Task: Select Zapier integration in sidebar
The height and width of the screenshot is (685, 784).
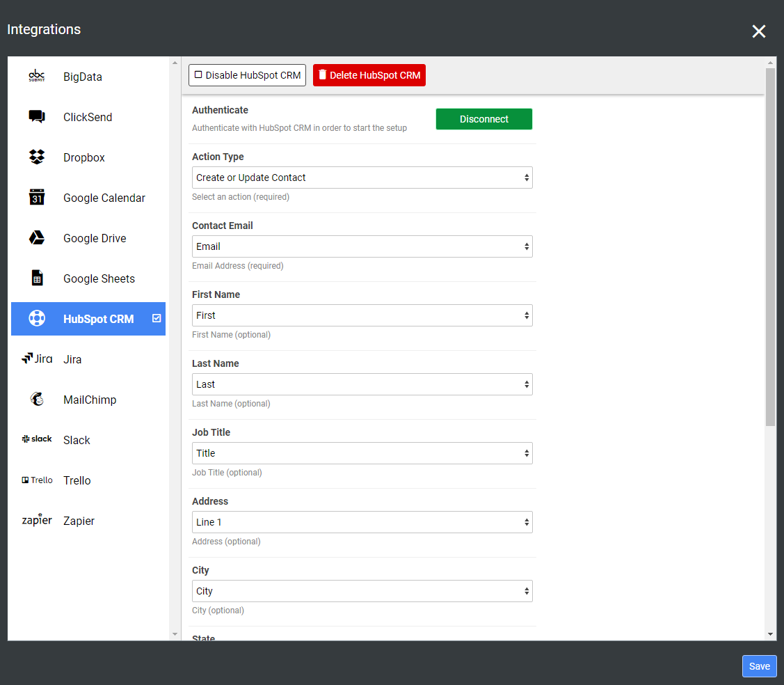Action: [x=88, y=521]
